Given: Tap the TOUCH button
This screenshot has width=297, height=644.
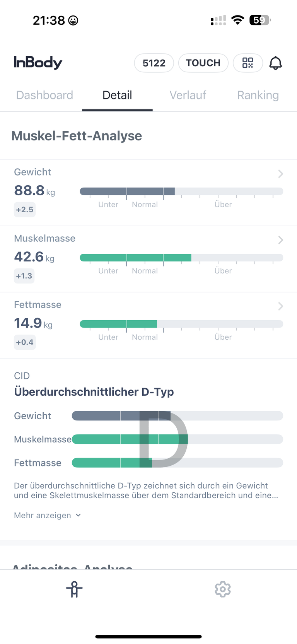Looking at the screenshot, I should [x=203, y=63].
